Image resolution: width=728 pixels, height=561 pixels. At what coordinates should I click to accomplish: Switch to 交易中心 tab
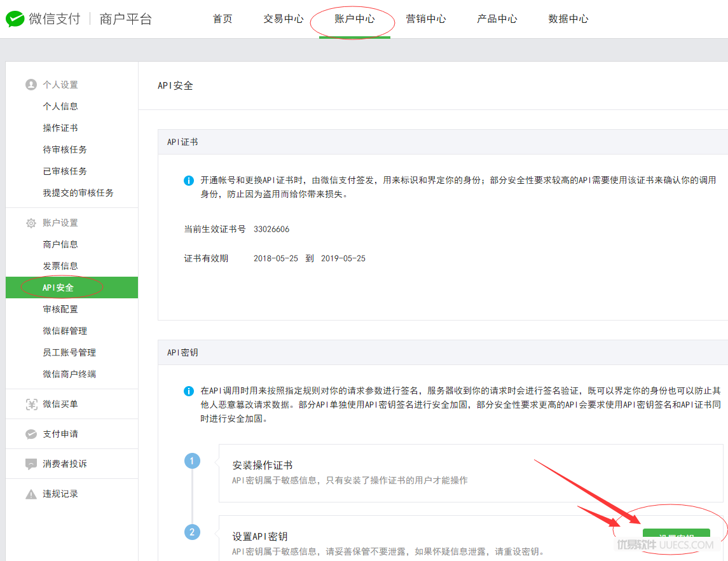[283, 18]
